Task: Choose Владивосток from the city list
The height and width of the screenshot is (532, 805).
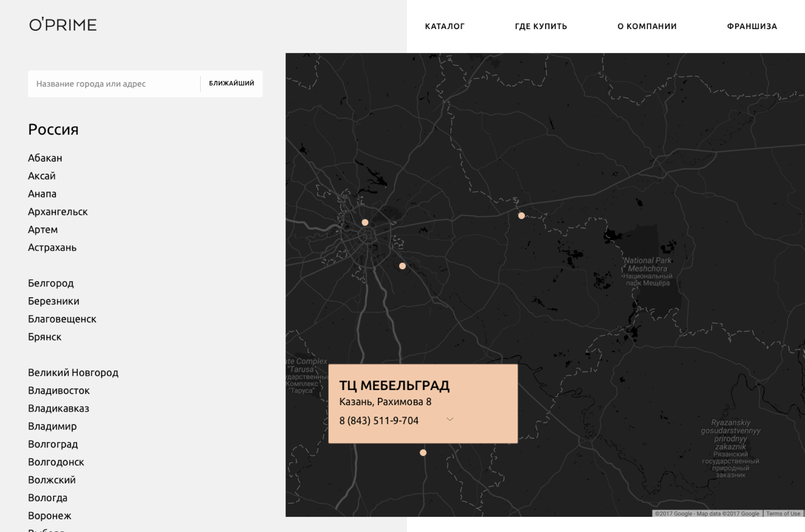Action: (59, 390)
